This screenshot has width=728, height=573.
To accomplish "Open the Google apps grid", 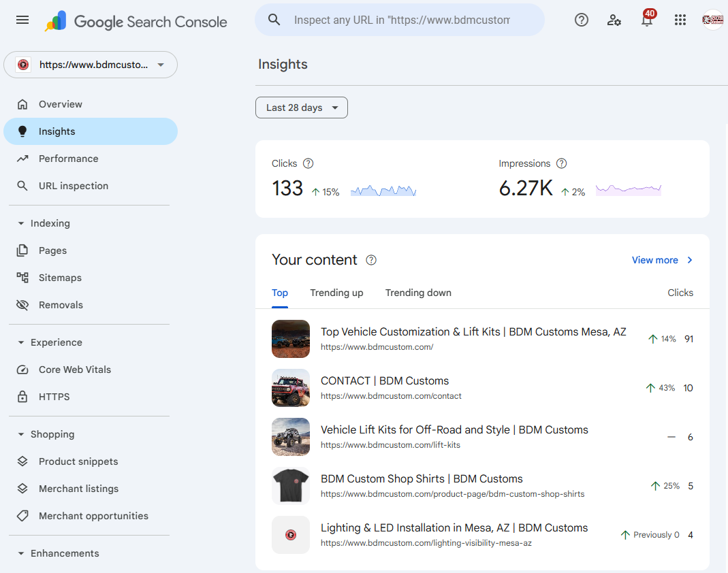I will [x=680, y=20].
